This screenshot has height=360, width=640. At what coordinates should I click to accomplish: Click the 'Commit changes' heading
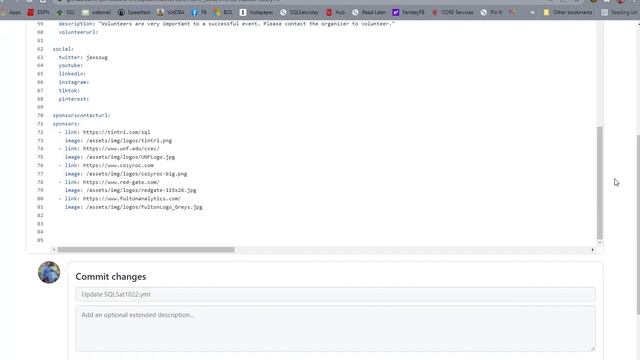(x=111, y=277)
